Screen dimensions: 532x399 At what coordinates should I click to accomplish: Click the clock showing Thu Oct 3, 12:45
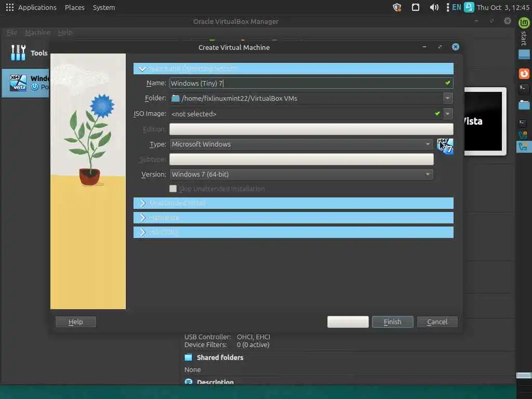pyautogui.click(x=503, y=7)
